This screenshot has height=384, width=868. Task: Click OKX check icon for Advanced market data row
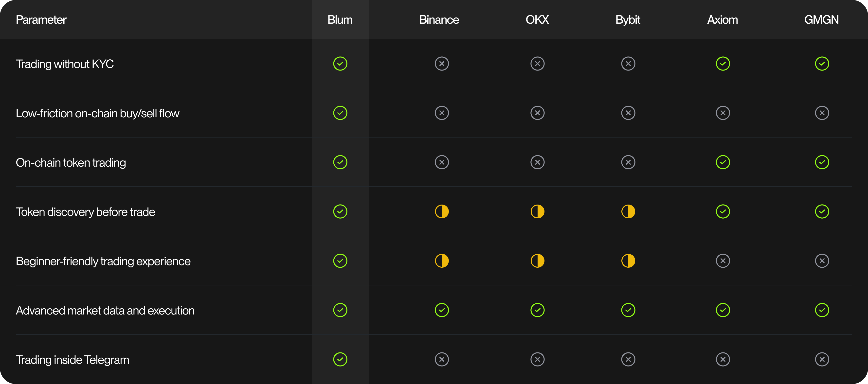(x=537, y=310)
